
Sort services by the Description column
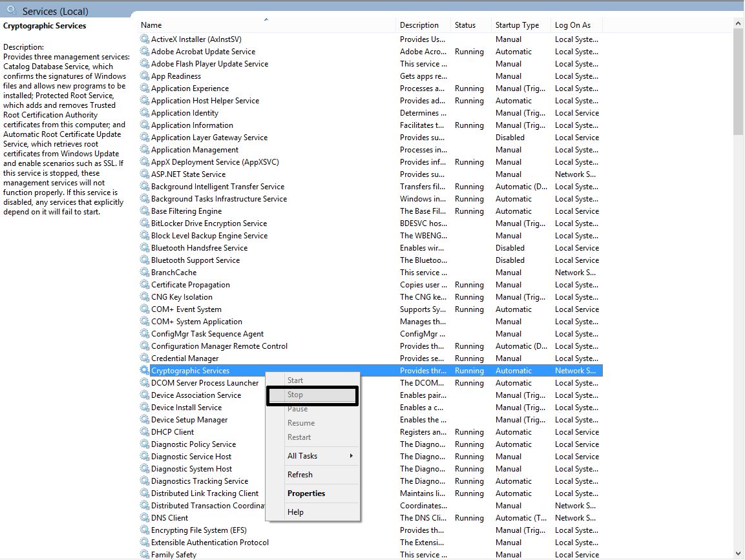click(x=423, y=25)
